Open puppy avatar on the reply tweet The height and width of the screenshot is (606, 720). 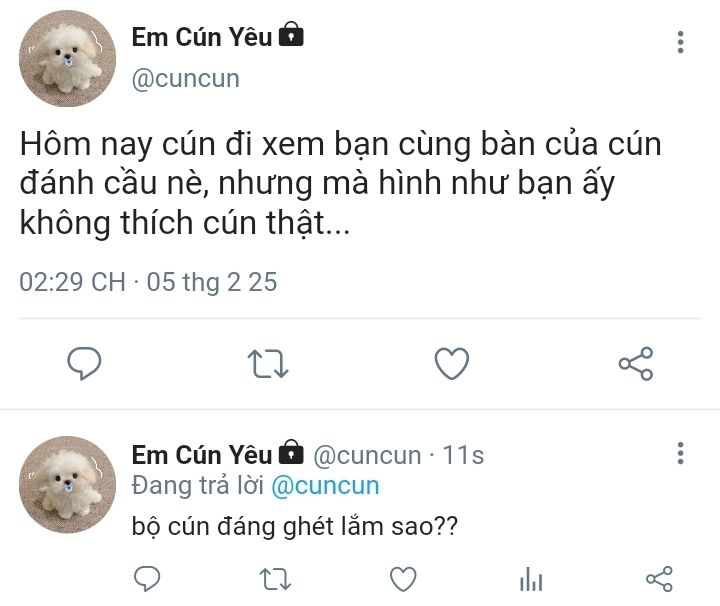click(68, 485)
